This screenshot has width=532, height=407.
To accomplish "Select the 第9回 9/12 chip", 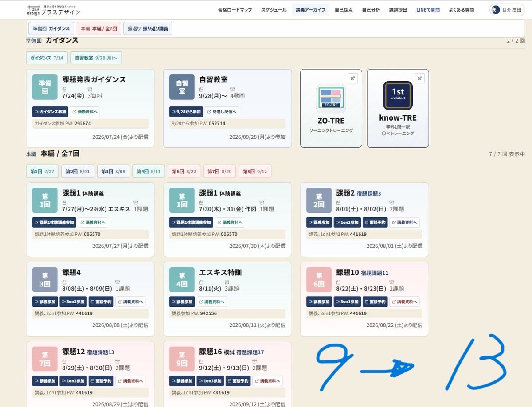I will coord(255,172).
